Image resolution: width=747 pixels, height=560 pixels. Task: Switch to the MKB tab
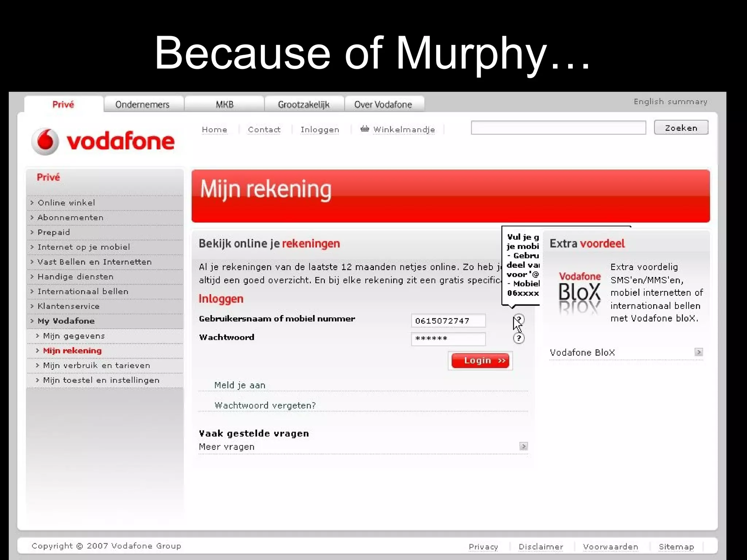click(224, 105)
